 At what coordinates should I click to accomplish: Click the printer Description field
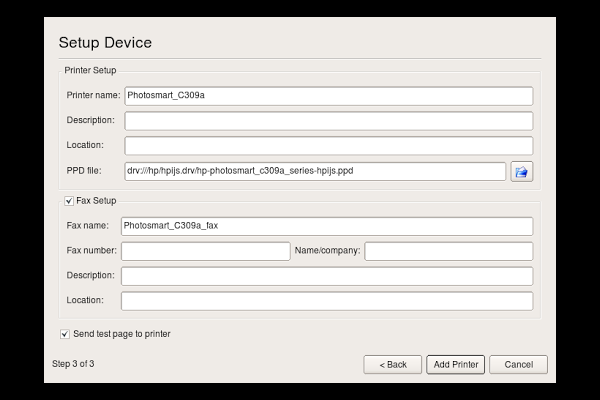[x=328, y=121]
